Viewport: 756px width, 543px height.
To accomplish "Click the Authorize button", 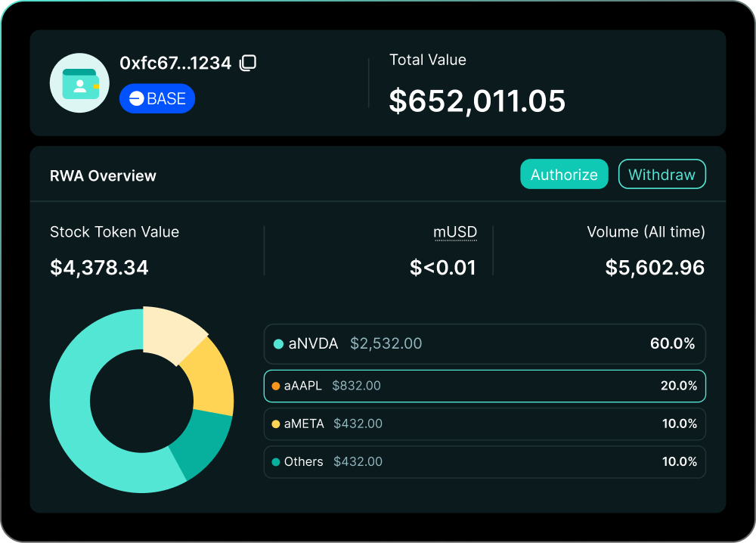I will pos(564,174).
